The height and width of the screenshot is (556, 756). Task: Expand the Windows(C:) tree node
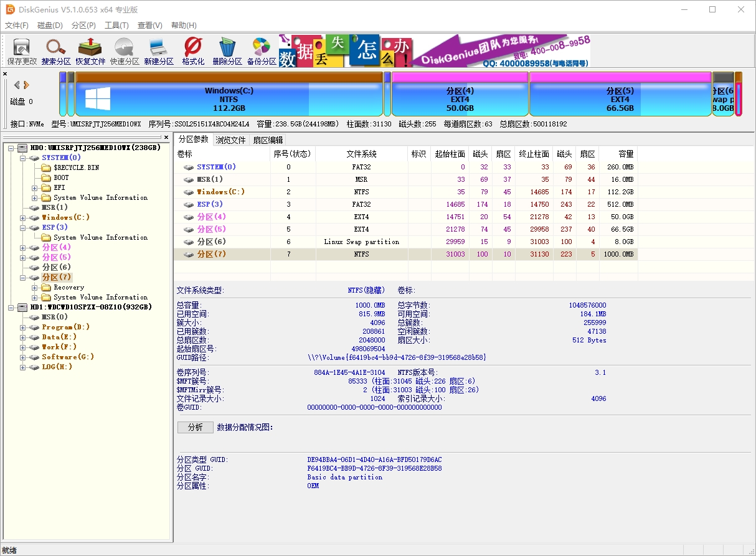tap(23, 217)
